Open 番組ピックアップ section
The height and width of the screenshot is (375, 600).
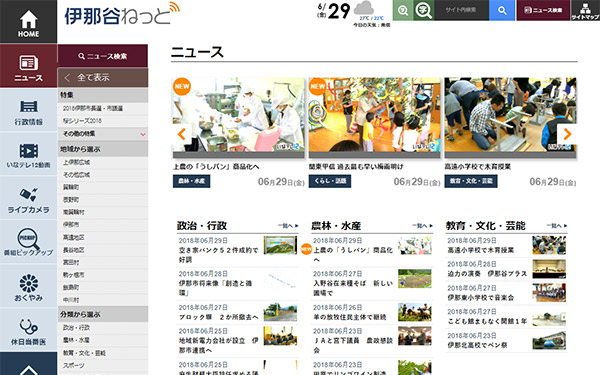tap(28, 242)
